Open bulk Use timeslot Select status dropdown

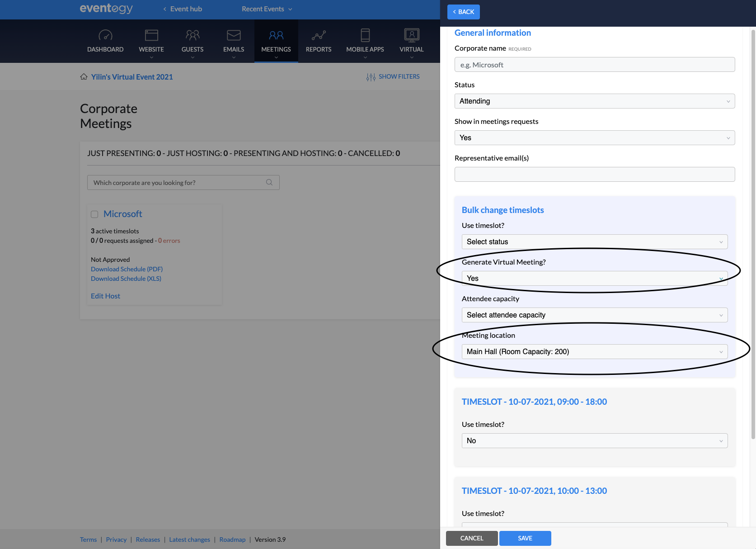[x=595, y=241]
